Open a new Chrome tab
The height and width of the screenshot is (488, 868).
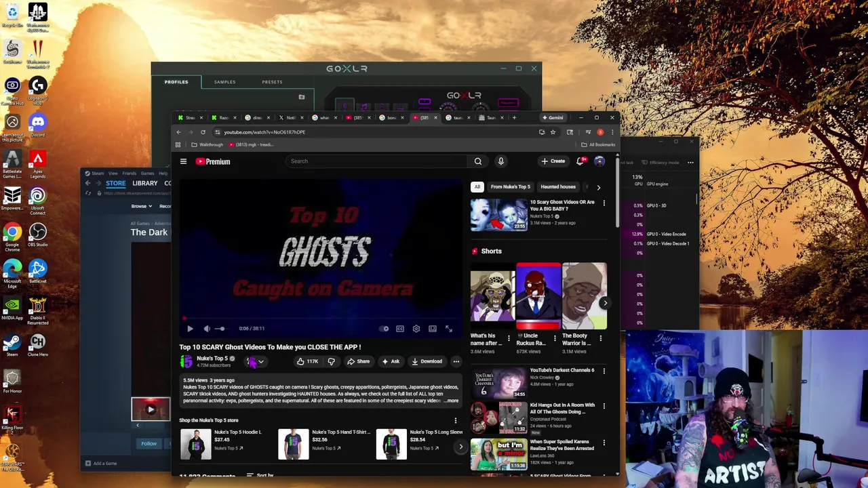(x=514, y=118)
